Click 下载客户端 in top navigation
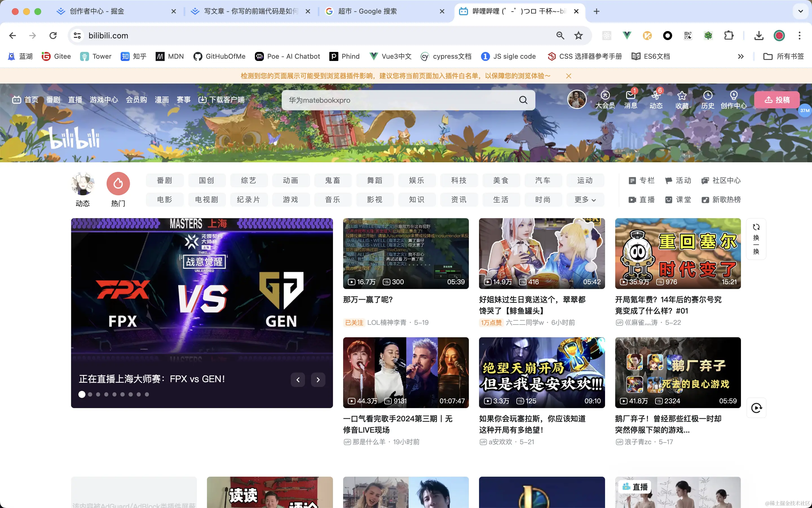The height and width of the screenshot is (508, 812). (221, 100)
